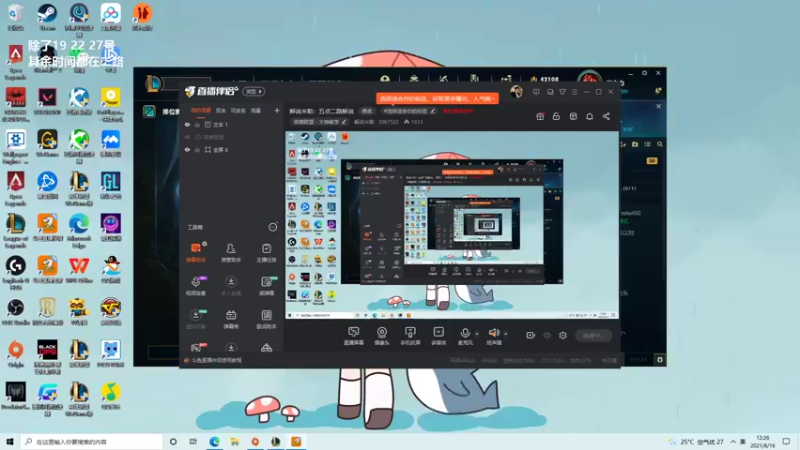The height and width of the screenshot is (450, 800).
Task: Expand the speaker options arrow
Action: (506, 334)
